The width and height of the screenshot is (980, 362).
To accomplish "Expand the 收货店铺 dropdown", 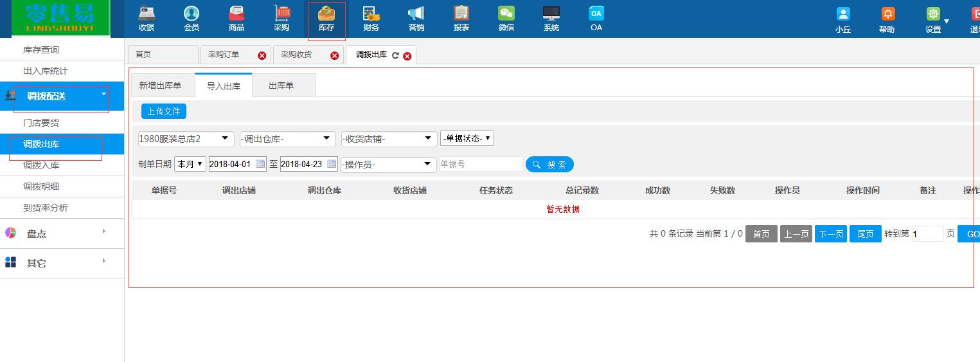I will 389,139.
